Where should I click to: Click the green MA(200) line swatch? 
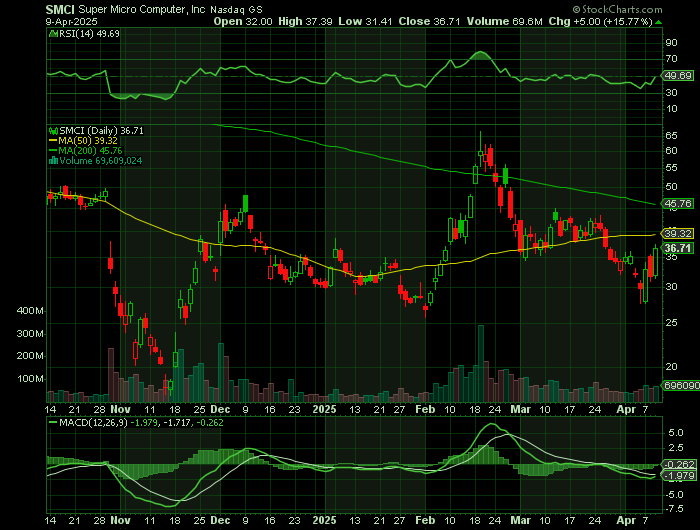pyautogui.click(x=53, y=151)
